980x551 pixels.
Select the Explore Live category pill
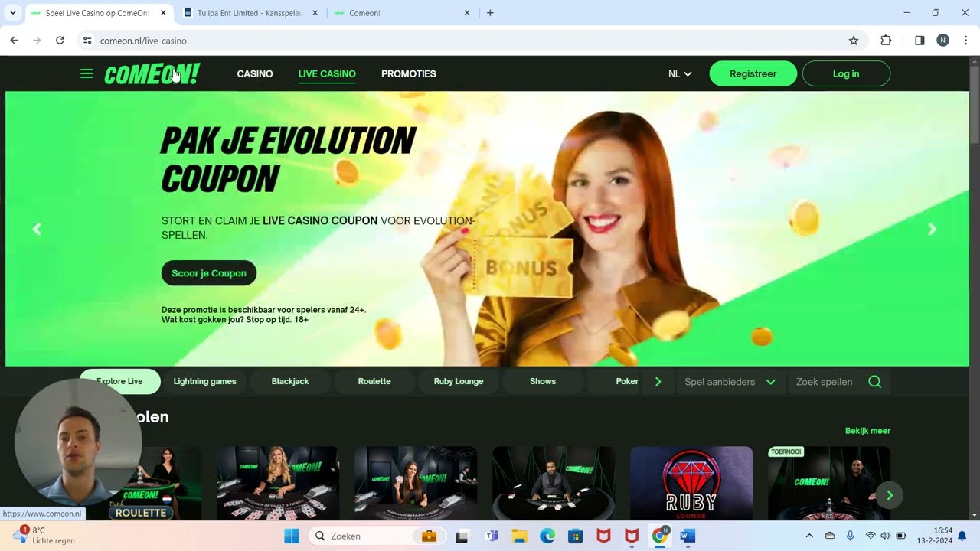(119, 381)
